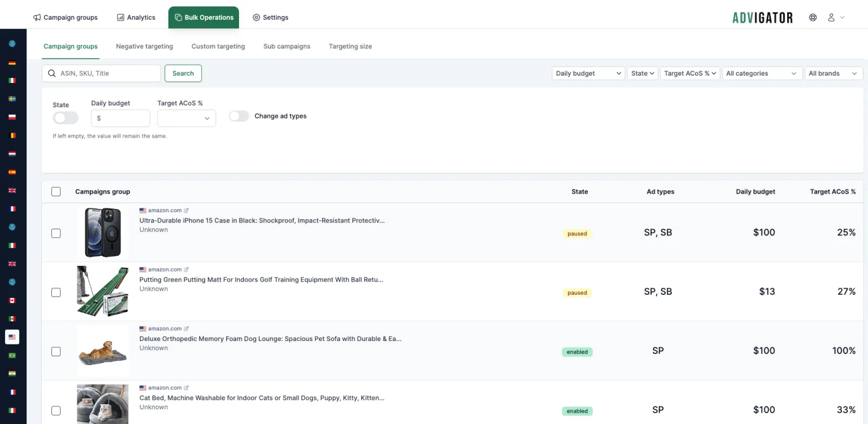Click the Search button
868x424 pixels.
pos(183,73)
